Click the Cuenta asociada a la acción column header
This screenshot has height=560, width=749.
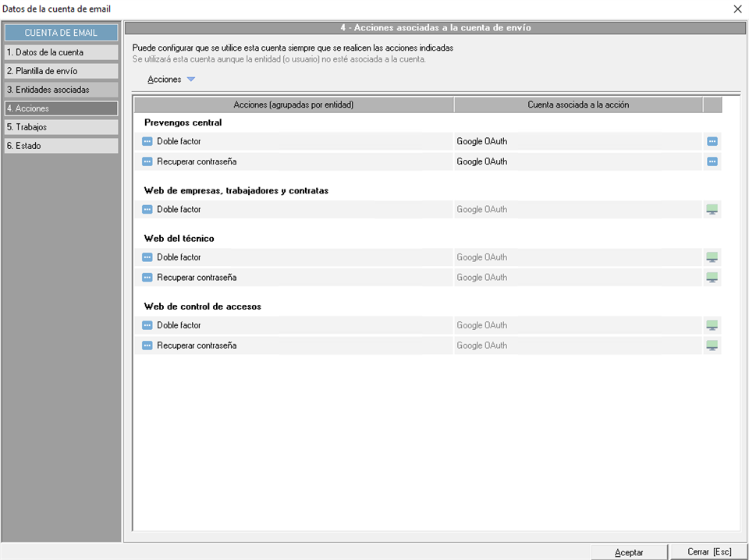[x=578, y=105]
